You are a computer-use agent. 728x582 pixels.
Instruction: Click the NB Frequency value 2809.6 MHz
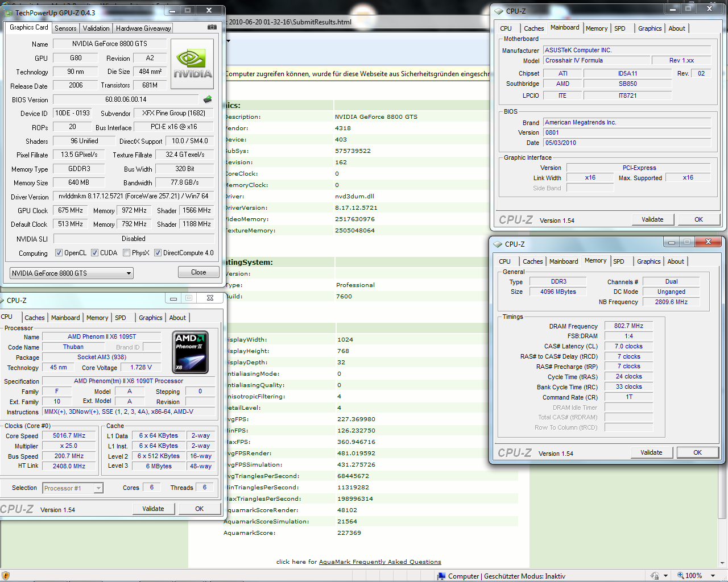(671, 302)
